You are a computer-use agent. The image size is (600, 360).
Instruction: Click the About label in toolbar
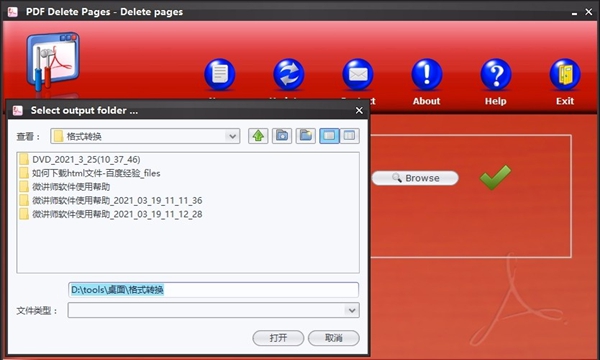click(427, 101)
